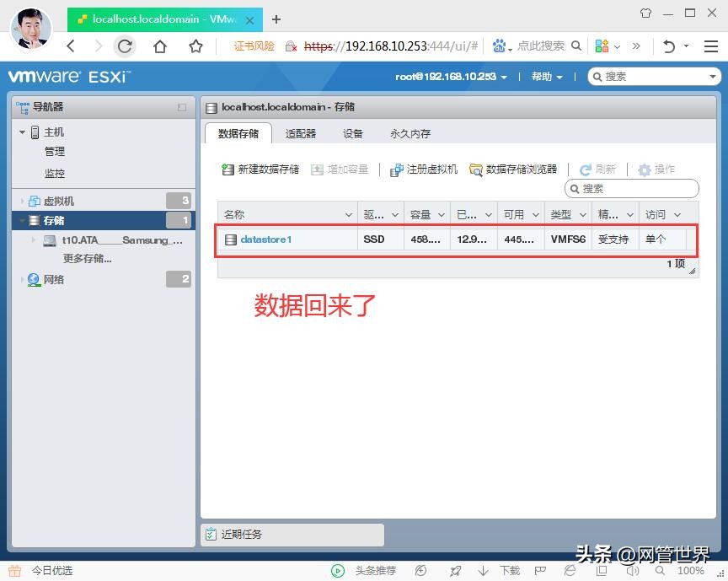Refresh the datastore list via 刷新
The height and width of the screenshot is (581, 728).
pos(598,168)
